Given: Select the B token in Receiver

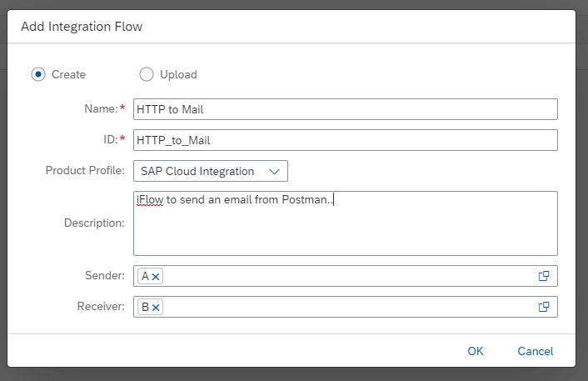Looking at the screenshot, I should coord(146,307).
